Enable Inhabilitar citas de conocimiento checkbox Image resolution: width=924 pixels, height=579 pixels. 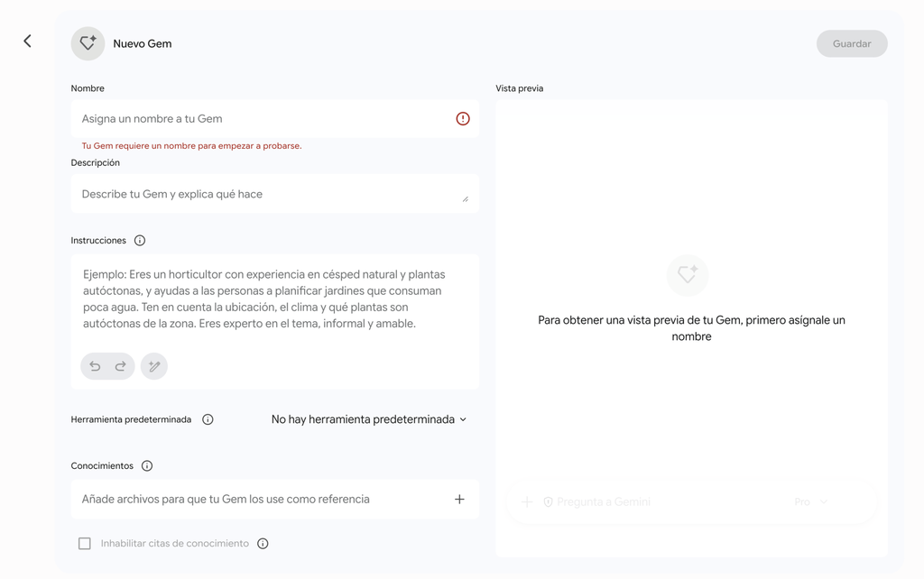coord(85,544)
